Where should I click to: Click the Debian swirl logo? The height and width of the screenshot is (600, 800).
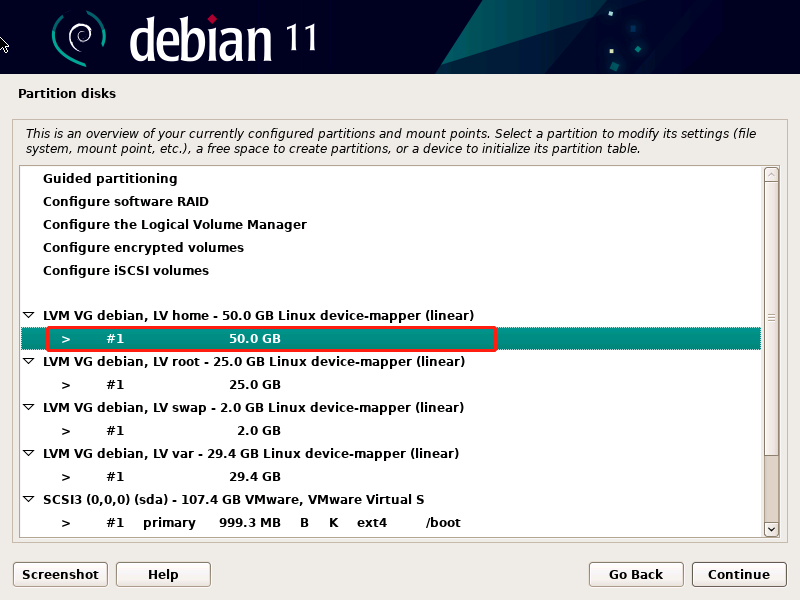pos(79,38)
